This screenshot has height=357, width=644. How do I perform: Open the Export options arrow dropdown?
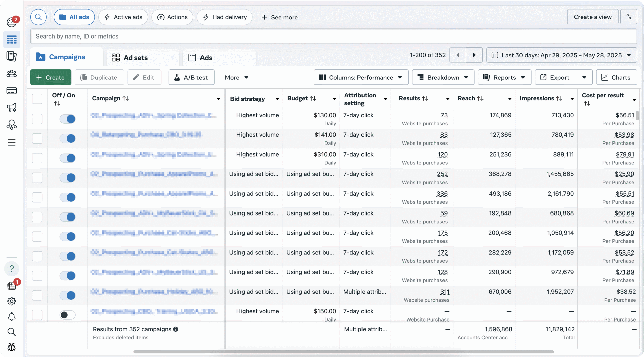click(584, 77)
